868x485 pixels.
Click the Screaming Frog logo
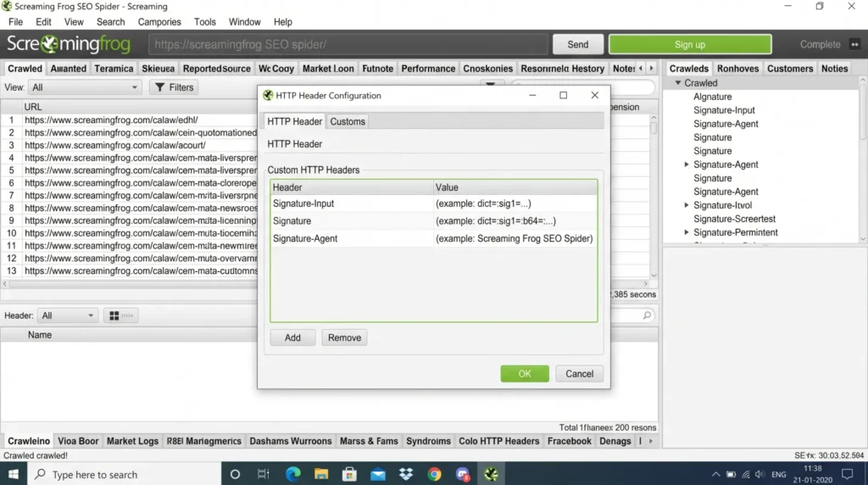69,44
